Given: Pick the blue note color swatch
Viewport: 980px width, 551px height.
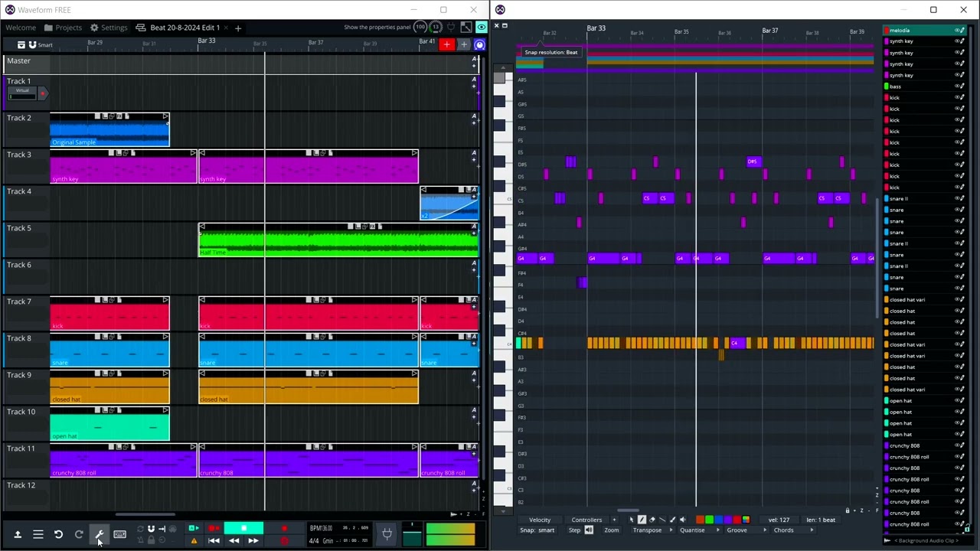Looking at the screenshot, I should pos(718,520).
